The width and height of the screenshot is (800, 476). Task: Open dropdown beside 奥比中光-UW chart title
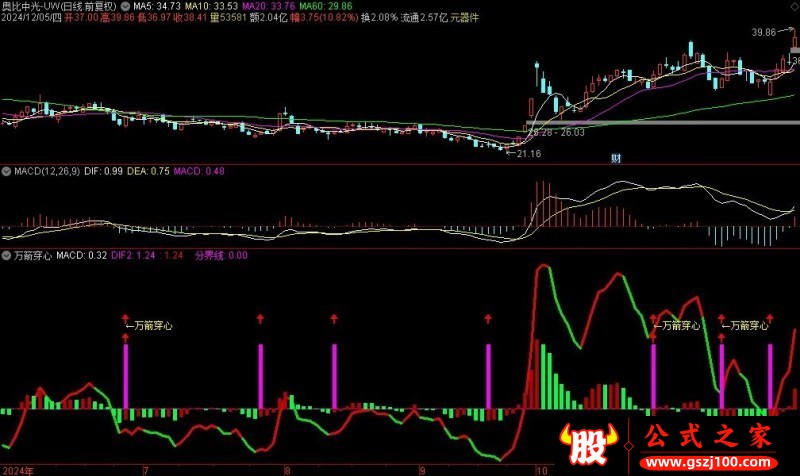(x=125, y=6)
